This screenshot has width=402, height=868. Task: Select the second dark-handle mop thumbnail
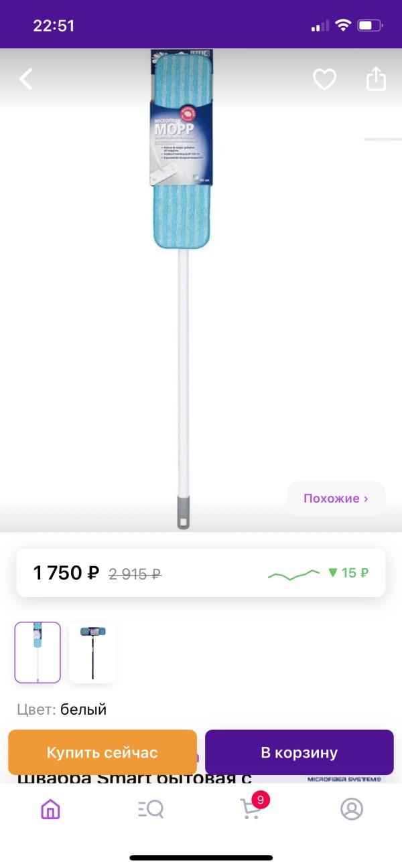coord(92,653)
